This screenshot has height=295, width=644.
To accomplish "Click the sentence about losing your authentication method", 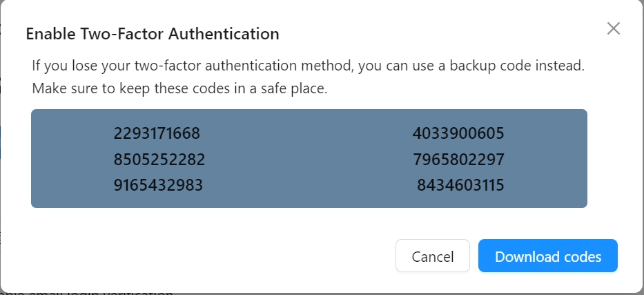I will (x=308, y=67).
